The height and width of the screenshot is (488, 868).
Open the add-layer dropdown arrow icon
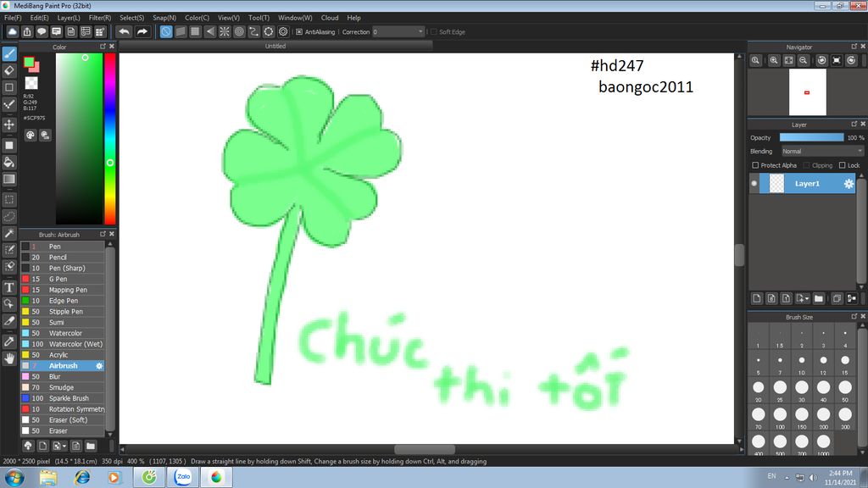(x=802, y=298)
